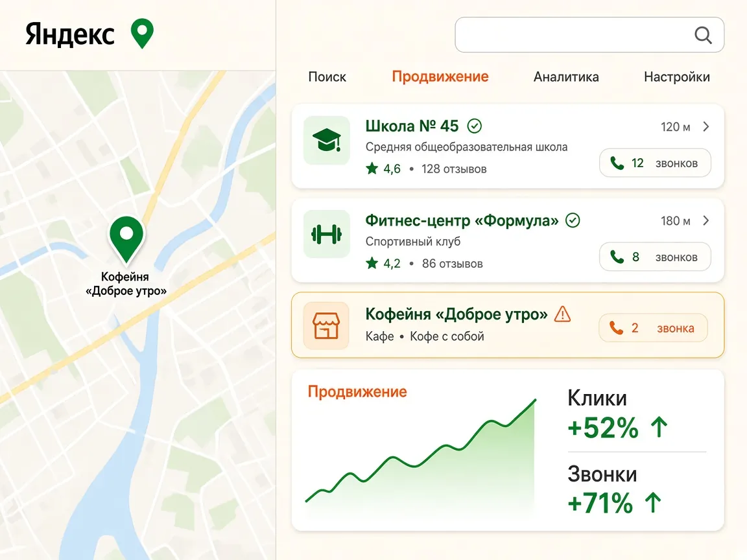
Task: Open the Школа № 45 title
Action: [412, 126]
